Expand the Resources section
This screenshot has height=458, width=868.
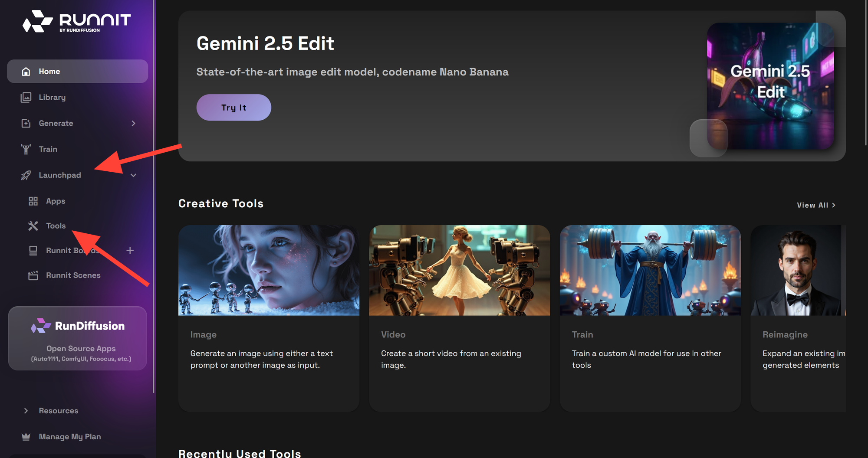26,410
